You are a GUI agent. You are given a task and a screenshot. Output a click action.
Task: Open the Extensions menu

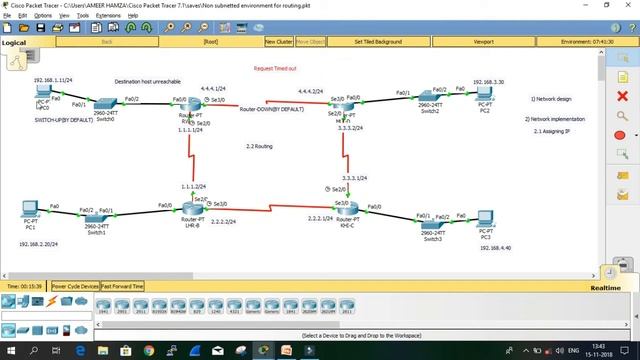point(108,16)
